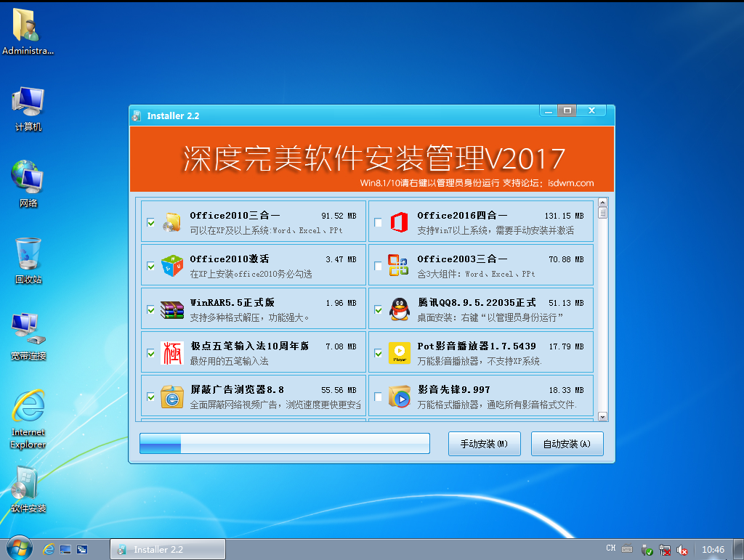
Task: Launch Internet Explorer from the quick launch bar
Action: pyautogui.click(x=49, y=549)
